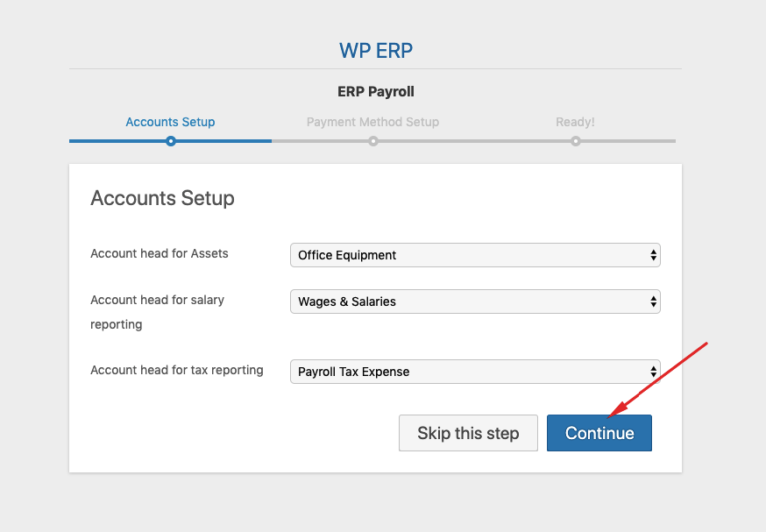Click the Account head for tax reporting label
766x532 pixels.
tap(177, 371)
